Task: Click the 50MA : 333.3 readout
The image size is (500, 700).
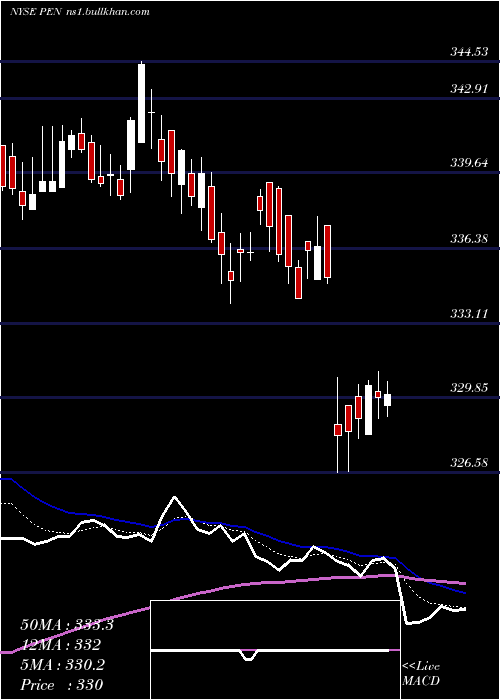Action: tap(67, 625)
